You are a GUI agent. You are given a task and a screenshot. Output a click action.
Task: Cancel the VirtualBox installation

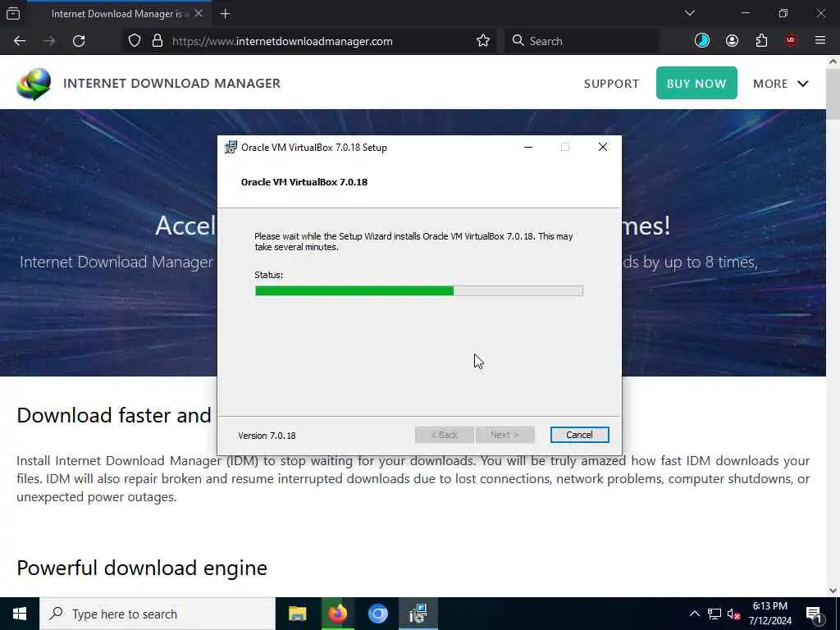pyautogui.click(x=579, y=435)
